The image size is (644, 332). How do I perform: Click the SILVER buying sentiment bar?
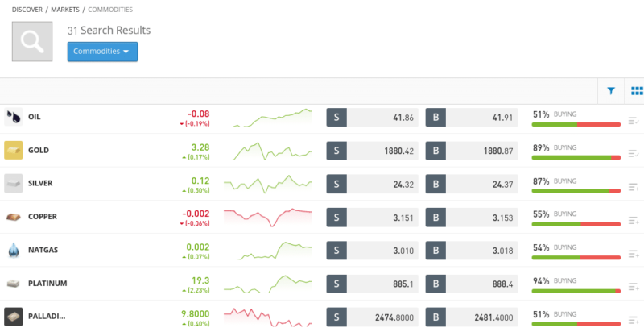tap(576, 191)
